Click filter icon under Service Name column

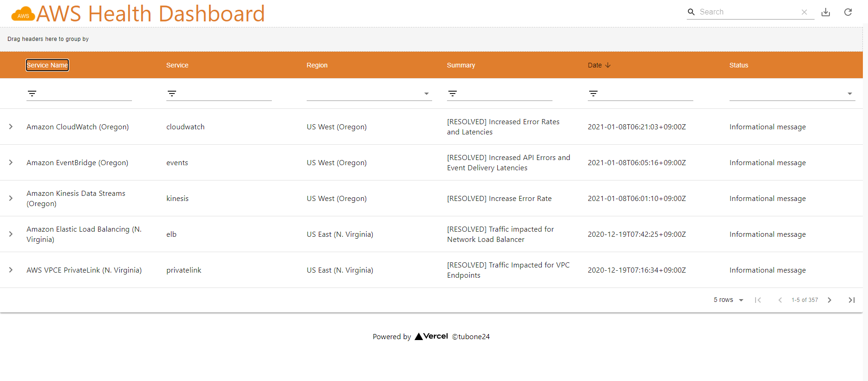[x=32, y=94]
